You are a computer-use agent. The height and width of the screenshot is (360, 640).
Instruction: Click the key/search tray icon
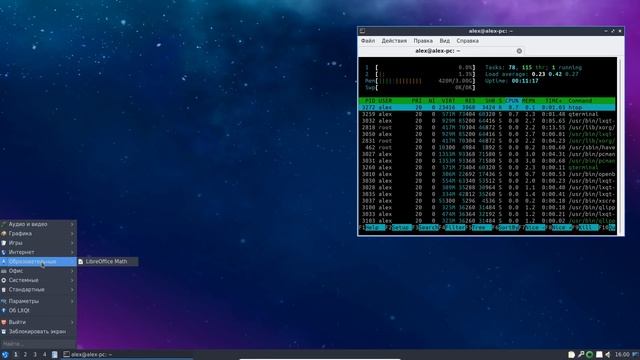pyautogui.click(x=580, y=355)
